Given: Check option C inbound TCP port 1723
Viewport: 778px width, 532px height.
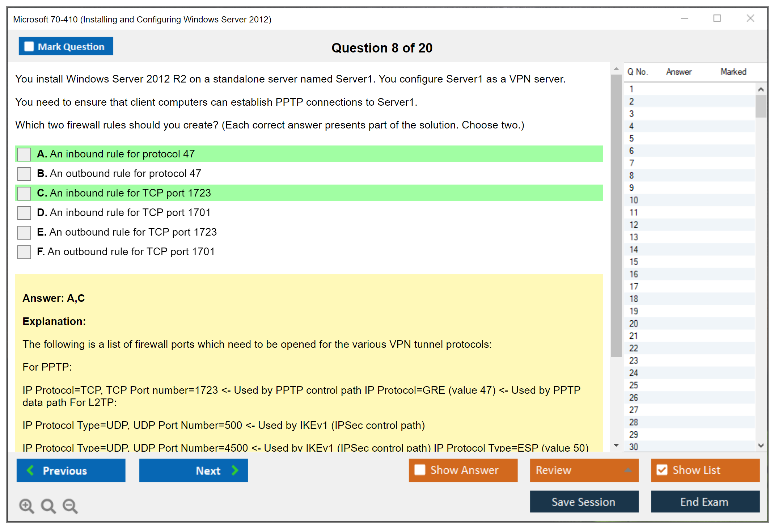Looking at the screenshot, I should pos(24,193).
